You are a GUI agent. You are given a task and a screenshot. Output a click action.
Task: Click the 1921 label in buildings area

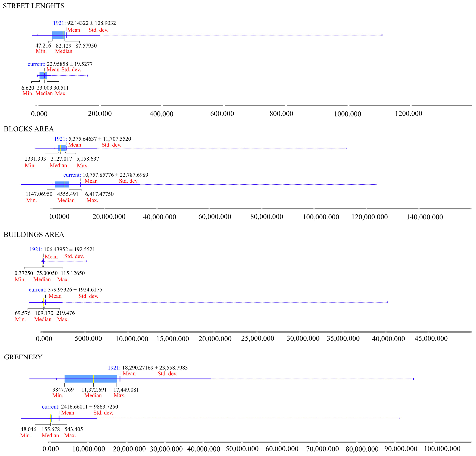pos(35,249)
